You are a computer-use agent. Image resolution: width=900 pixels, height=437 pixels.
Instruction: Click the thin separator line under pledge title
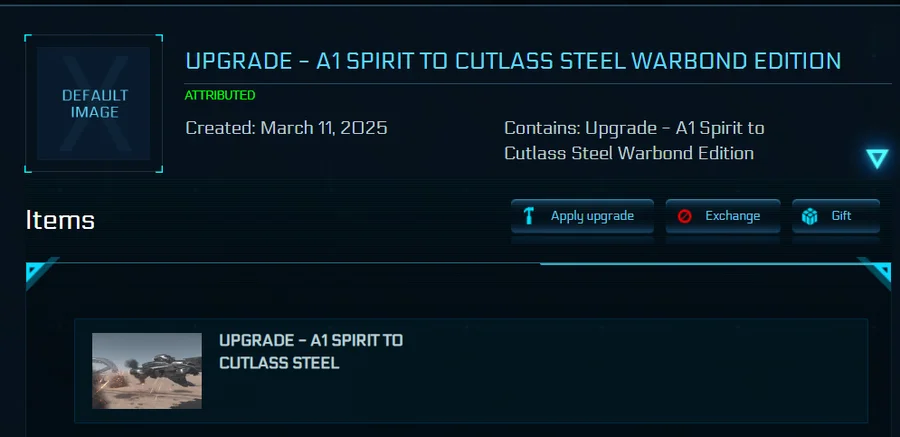538,84
